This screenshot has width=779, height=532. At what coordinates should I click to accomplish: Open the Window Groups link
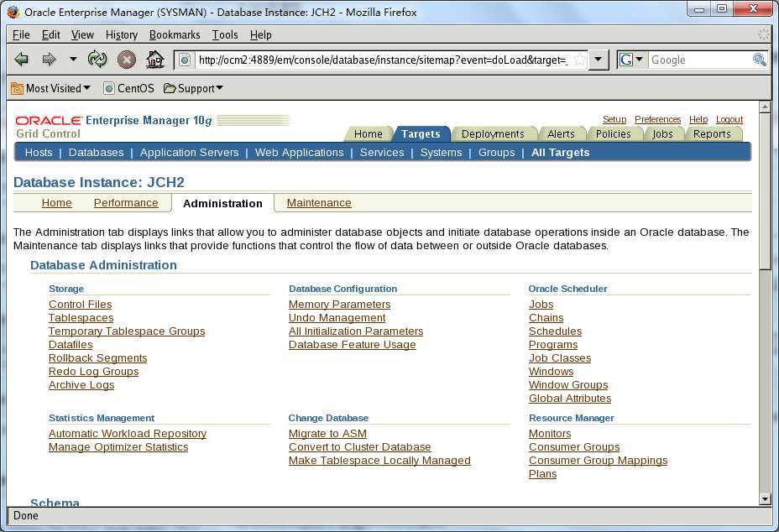pos(568,384)
